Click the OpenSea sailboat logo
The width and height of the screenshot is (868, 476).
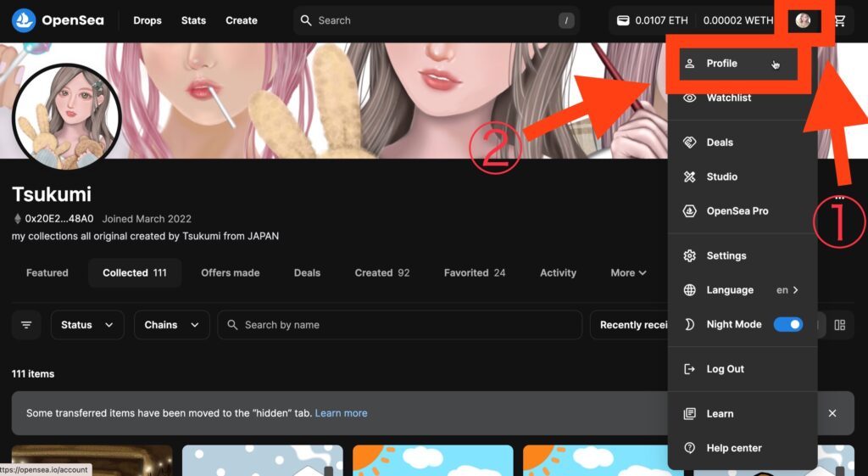tap(24, 20)
